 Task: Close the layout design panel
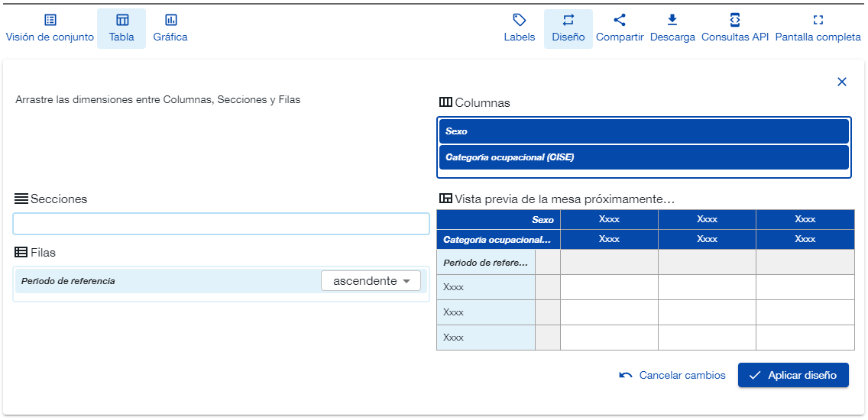pyautogui.click(x=842, y=82)
